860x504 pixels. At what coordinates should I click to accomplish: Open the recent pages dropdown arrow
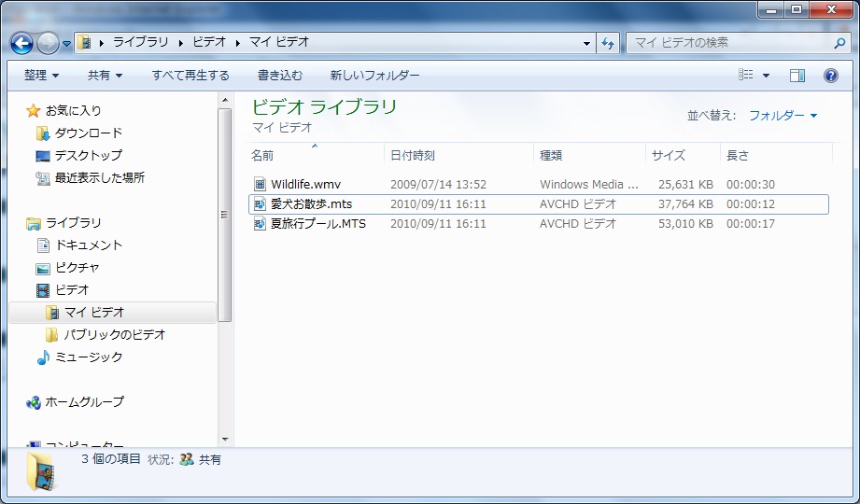[66, 43]
